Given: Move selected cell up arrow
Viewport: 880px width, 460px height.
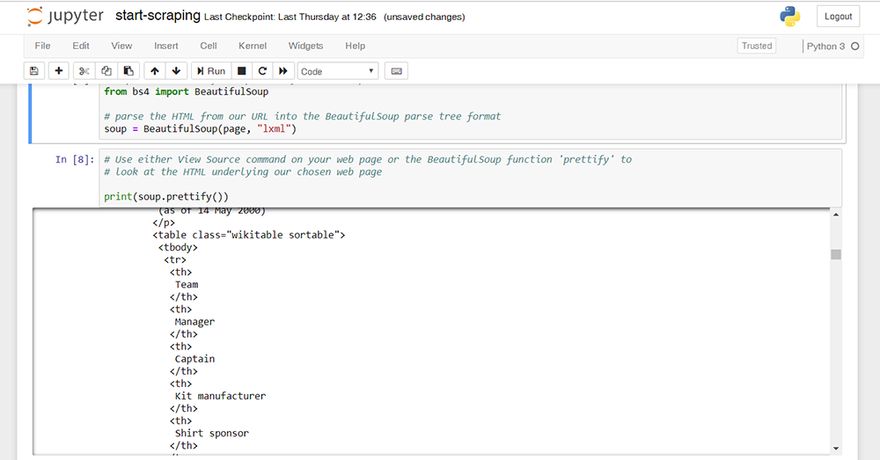Looking at the screenshot, I should pyautogui.click(x=154, y=71).
